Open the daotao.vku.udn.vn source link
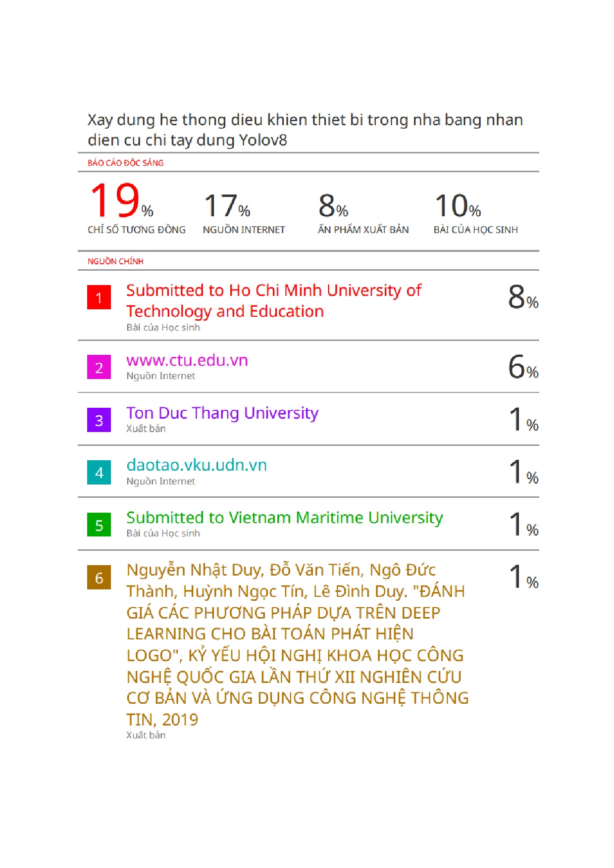 click(197, 465)
